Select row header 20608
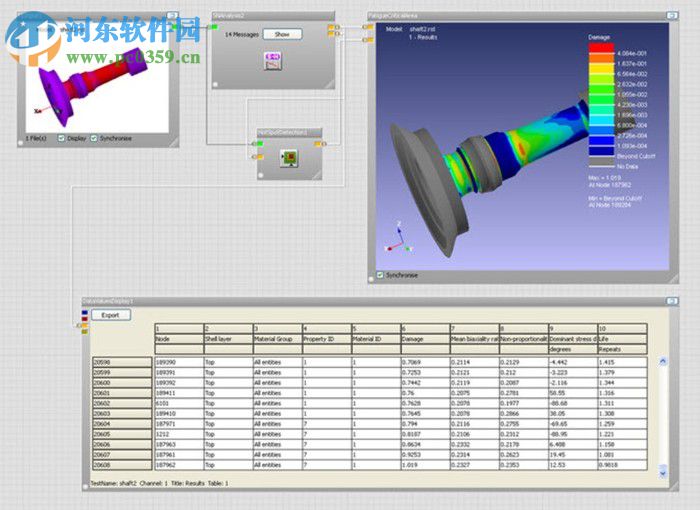700x510 pixels. (122, 465)
